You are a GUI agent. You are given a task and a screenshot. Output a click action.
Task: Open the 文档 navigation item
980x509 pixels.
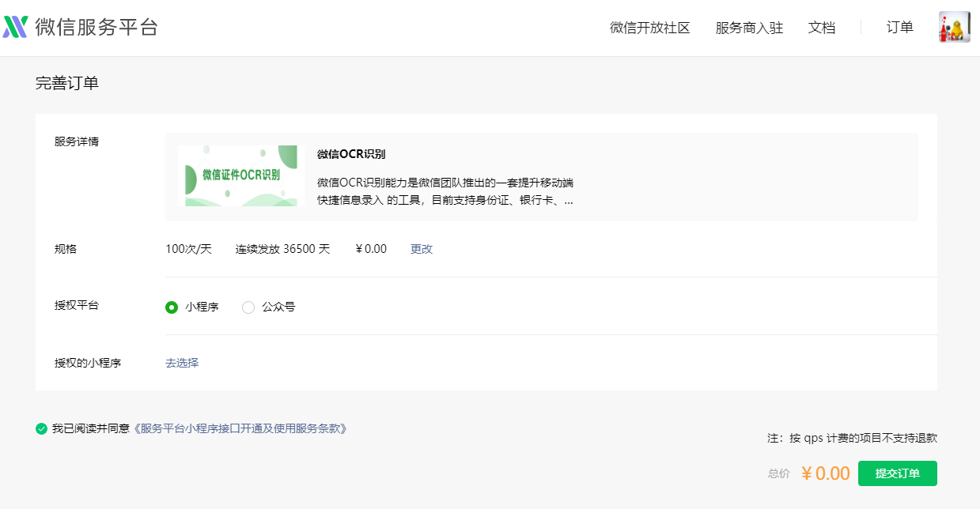(x=822, y=28)
